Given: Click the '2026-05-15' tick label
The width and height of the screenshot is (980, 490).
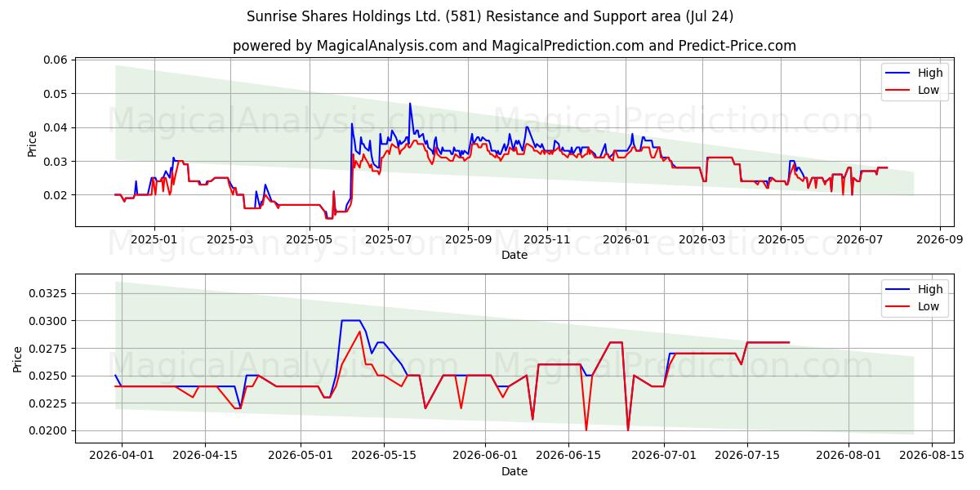Looking at the screenshot, I should (385, 456).
